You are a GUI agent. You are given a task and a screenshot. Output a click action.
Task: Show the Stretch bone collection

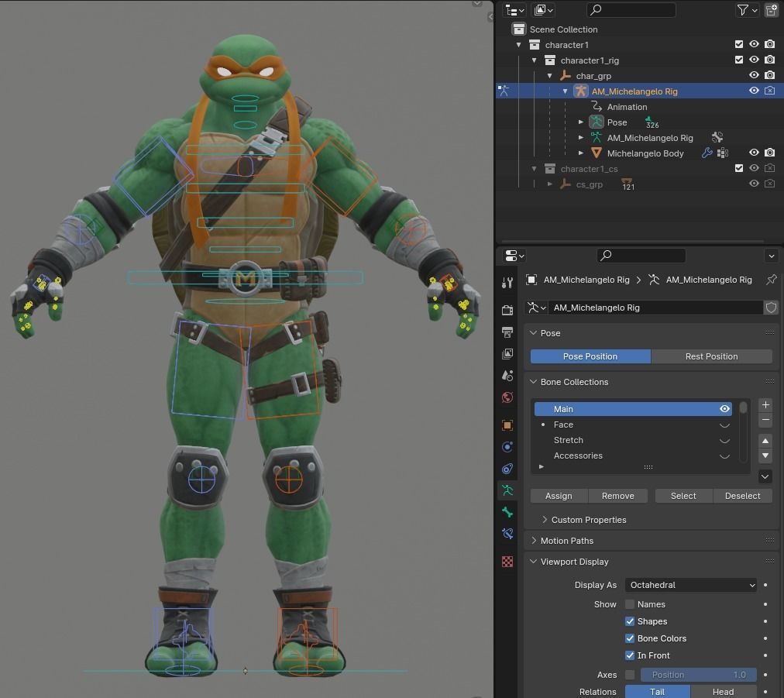pos(724,441)
